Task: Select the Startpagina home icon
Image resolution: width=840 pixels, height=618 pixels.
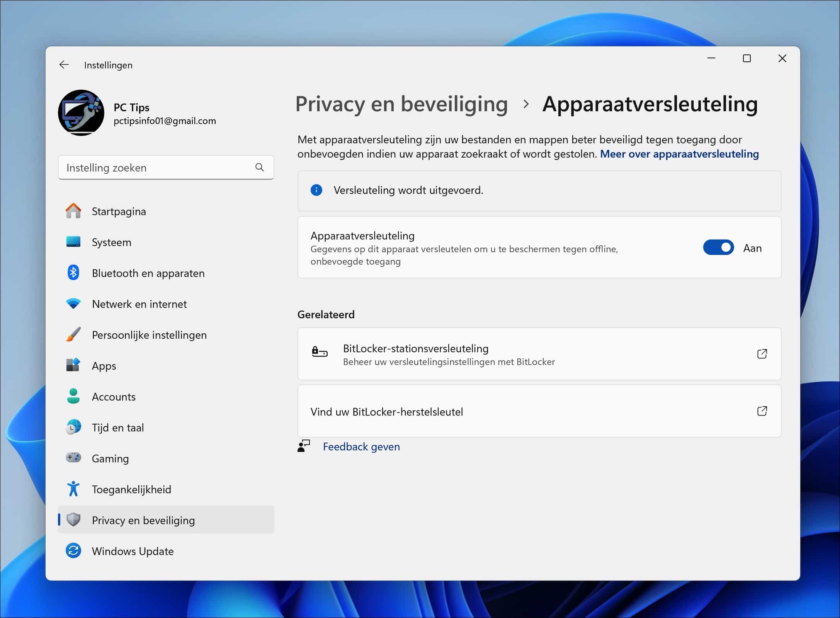Action: coord(73,211)
